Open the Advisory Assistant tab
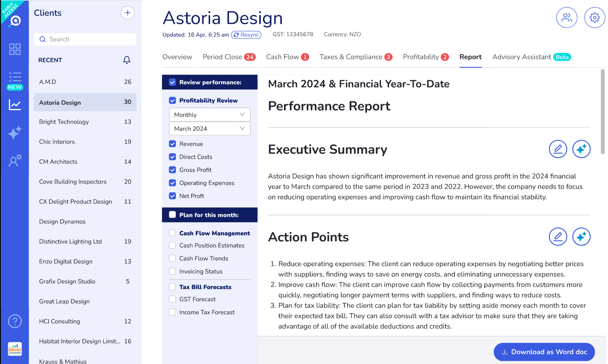608x364 pixels. click(532, 57)
